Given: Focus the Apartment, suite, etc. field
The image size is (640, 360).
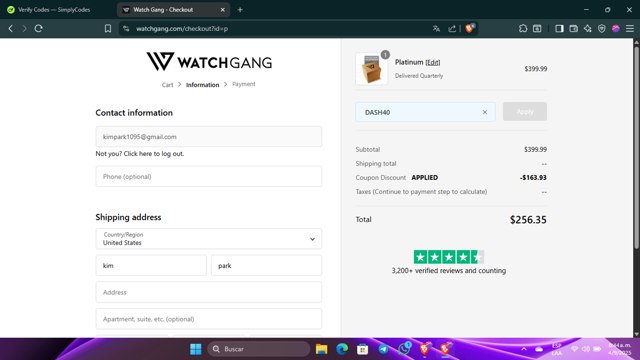Looking at the screenshot, I should (x=209, y=319).
